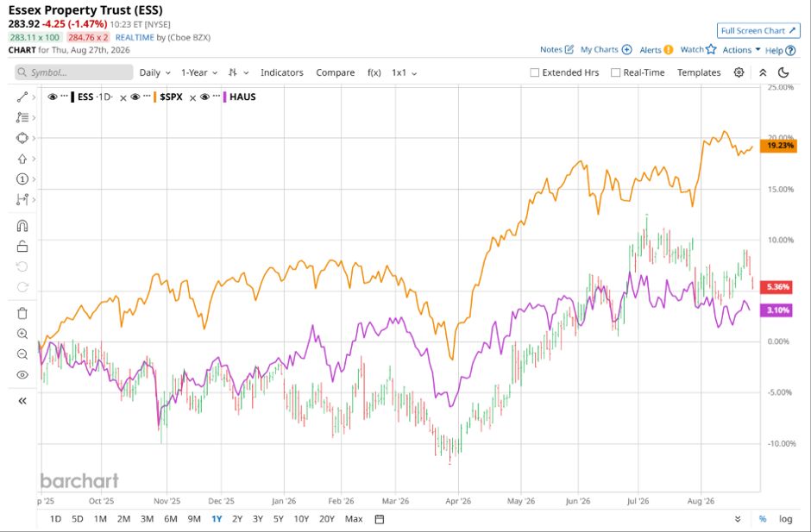This screenshot has height=532, width=811.
Task: Toggle the magnet snap tool
Action: [x=22, y=226]
